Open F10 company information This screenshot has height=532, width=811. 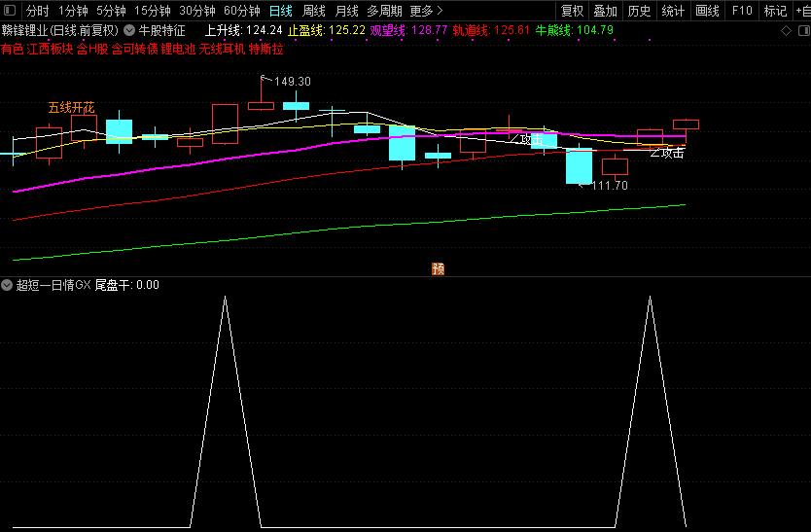(x=742, y=11)
